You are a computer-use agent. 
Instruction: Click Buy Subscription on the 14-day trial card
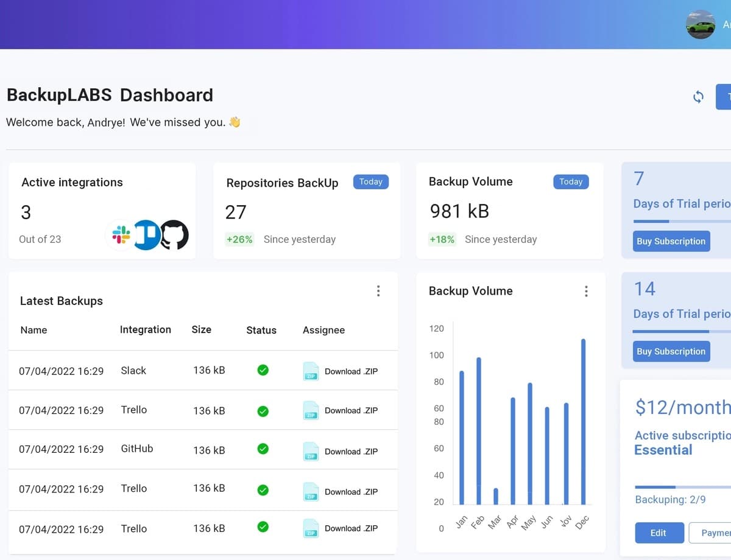(x=671, y=351)
